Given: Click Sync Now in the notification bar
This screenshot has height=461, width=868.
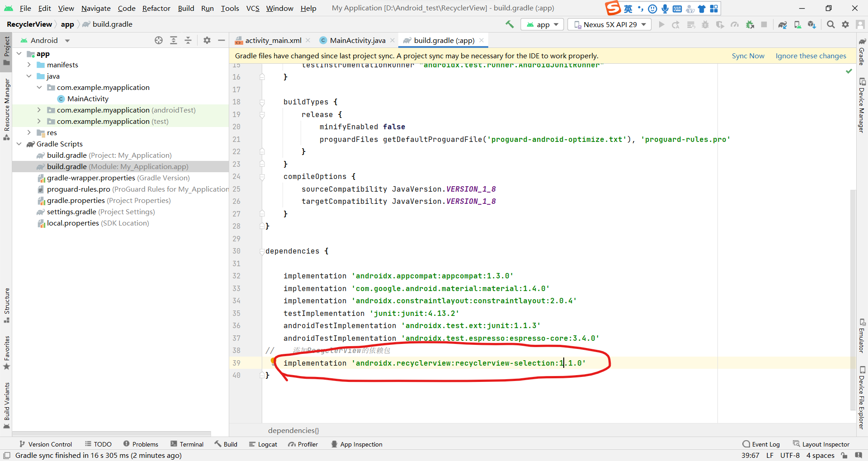Looking at the screenshot, I should 748,56.
